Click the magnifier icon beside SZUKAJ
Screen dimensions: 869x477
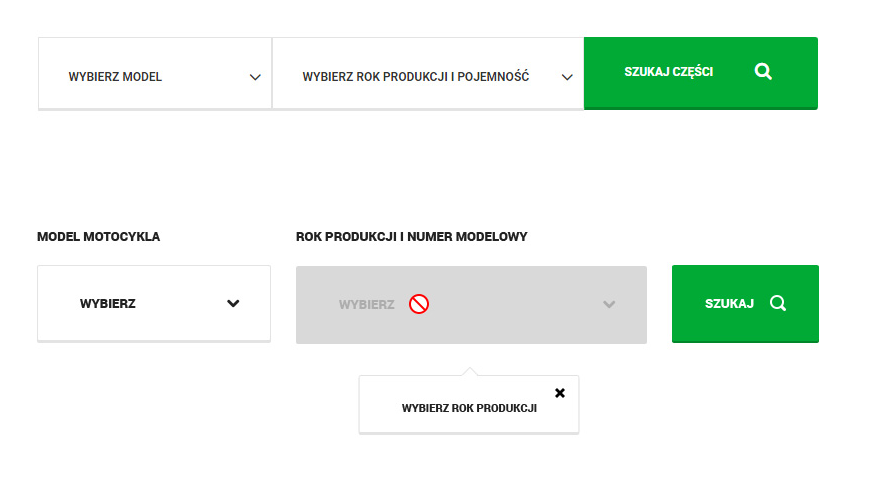778,304
